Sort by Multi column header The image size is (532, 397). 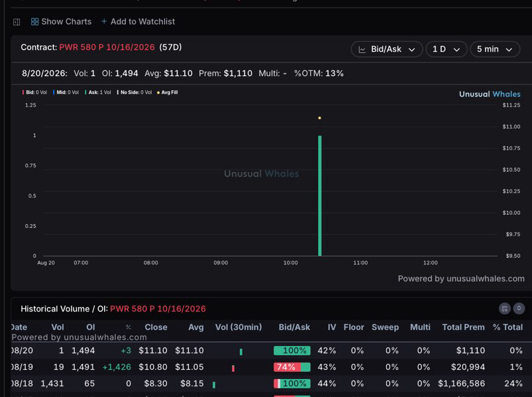[420, 327]
